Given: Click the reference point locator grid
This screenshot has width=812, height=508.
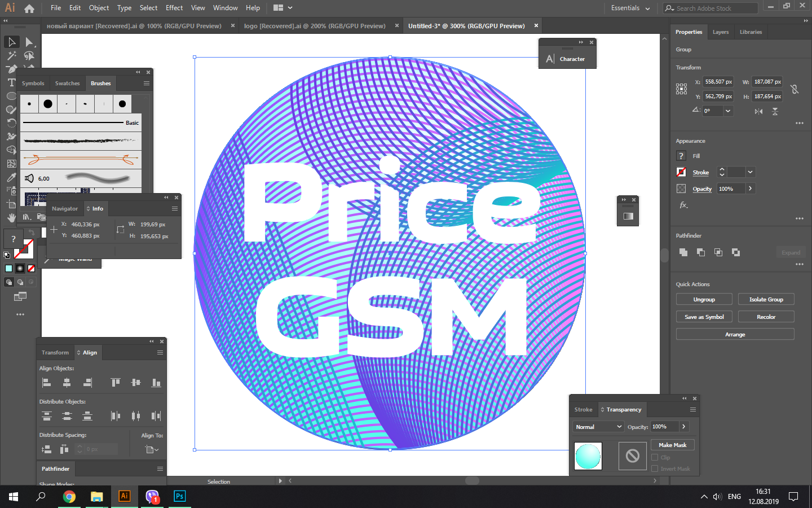Looking at the screenshot, I should coord(682,89).
